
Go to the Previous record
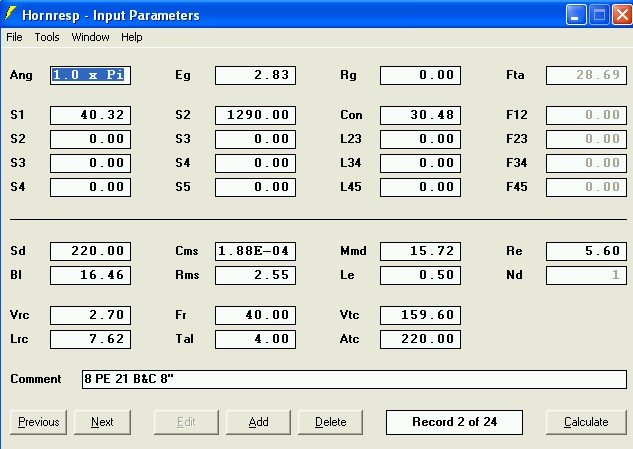[x=38, y=422]
